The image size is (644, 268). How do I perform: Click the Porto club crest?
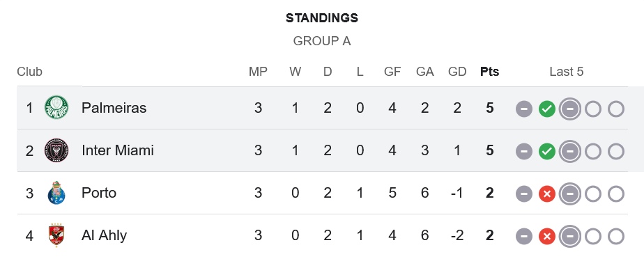click(56, 193)
